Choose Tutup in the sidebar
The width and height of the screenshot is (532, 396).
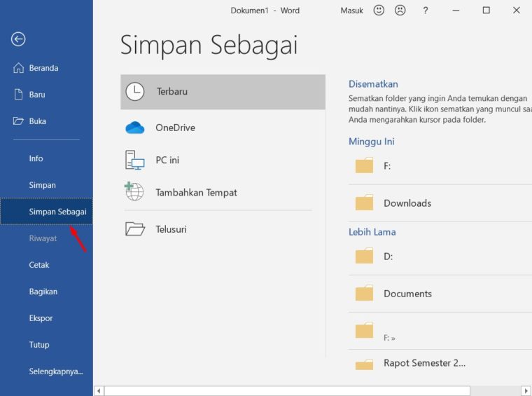pos(39,345)
